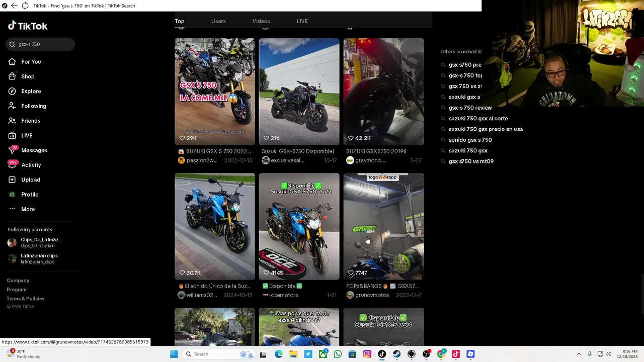The width and height of the screenshot is (644, 362).
Task: Open LIVE from the left sidebar
Action: point(20,136)
